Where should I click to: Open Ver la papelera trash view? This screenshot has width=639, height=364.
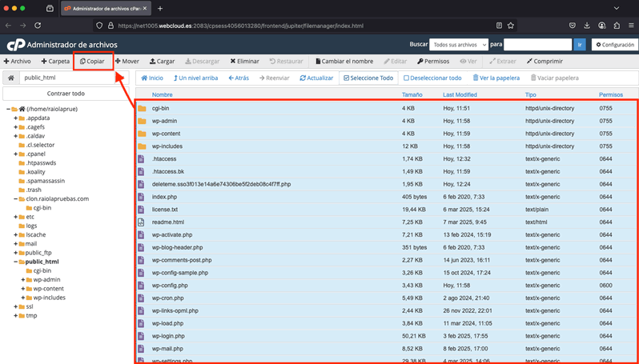click(496, 78)
